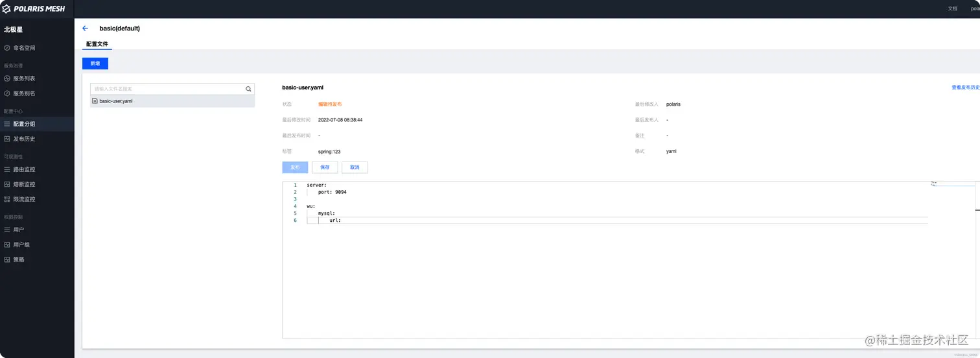
Task: Open the 文档 link in the top bar
Action: click(953, 8)
